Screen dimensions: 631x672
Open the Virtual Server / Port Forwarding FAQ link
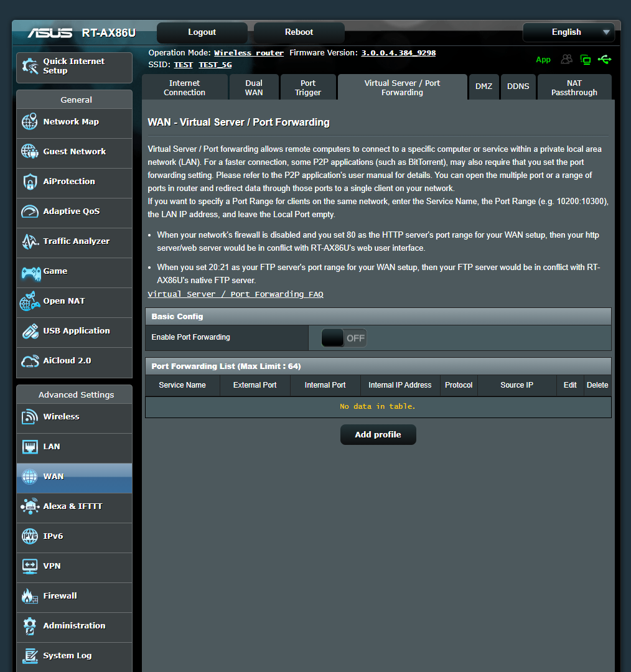235,294
